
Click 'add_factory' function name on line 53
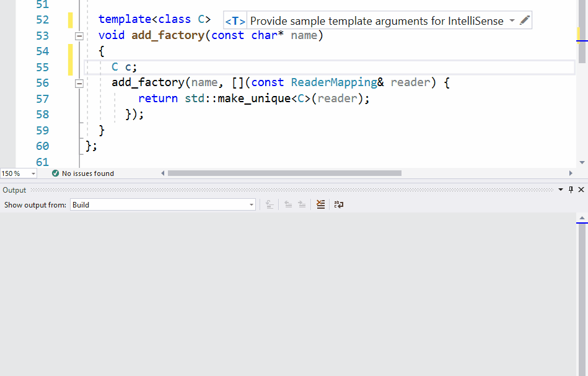[168, 35]
